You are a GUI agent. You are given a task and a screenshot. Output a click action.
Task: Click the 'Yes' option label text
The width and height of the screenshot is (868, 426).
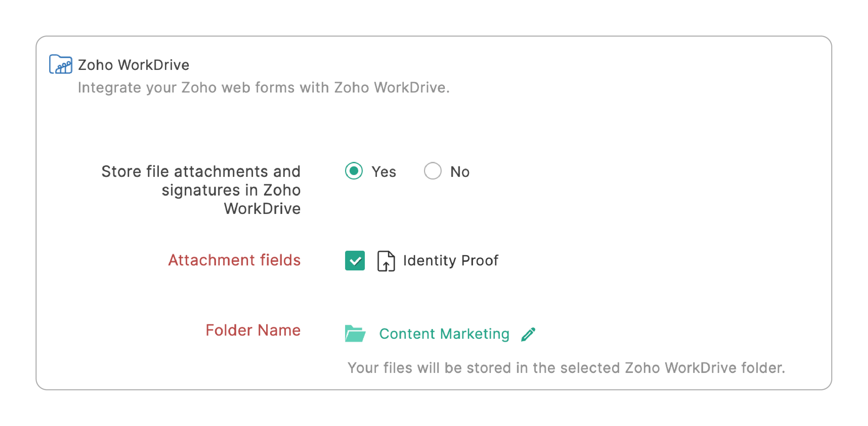[383, 172]
